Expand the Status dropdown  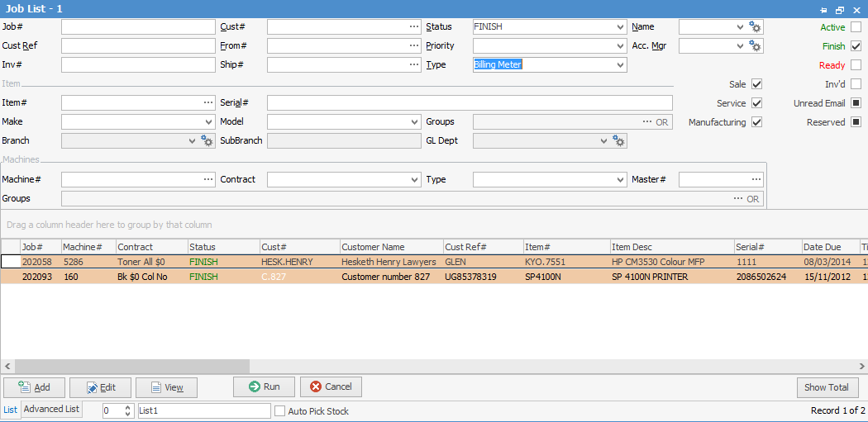[620, 27]
